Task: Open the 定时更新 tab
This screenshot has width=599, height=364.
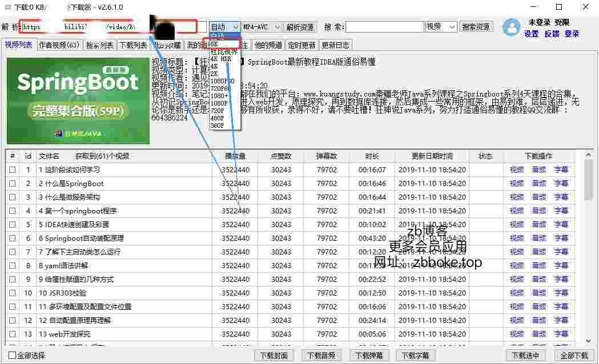Action: [302, 45]
